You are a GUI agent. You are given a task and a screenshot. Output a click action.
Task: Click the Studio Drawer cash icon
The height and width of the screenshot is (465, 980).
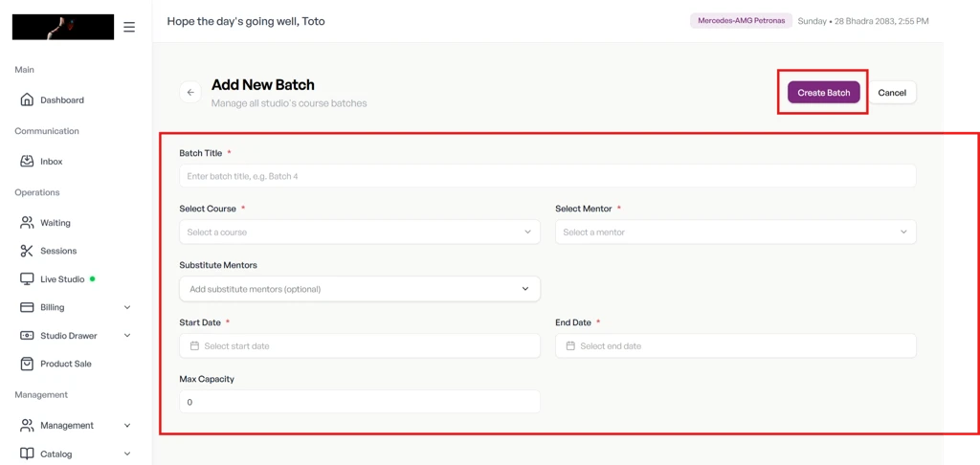[27, 336]
